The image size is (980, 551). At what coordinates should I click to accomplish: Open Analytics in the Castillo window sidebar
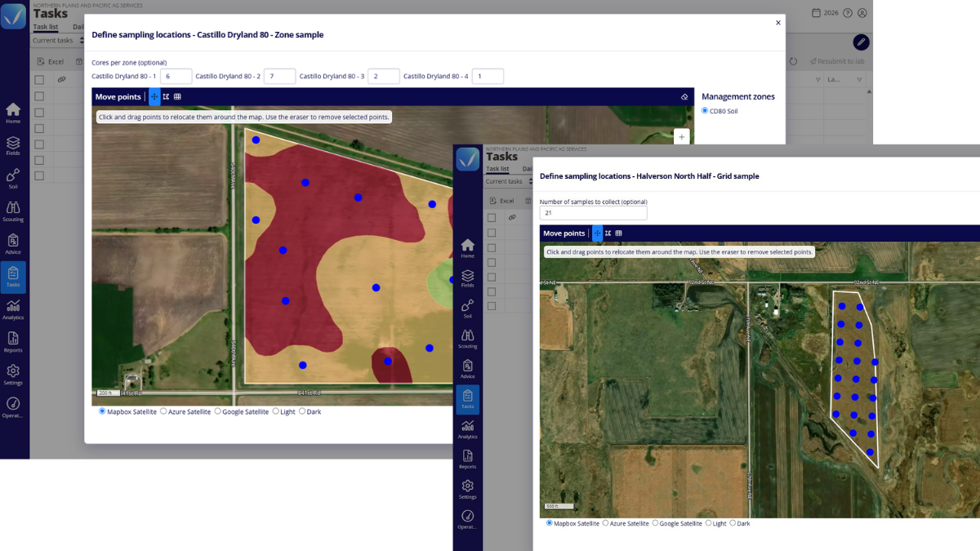pos(13,309)
